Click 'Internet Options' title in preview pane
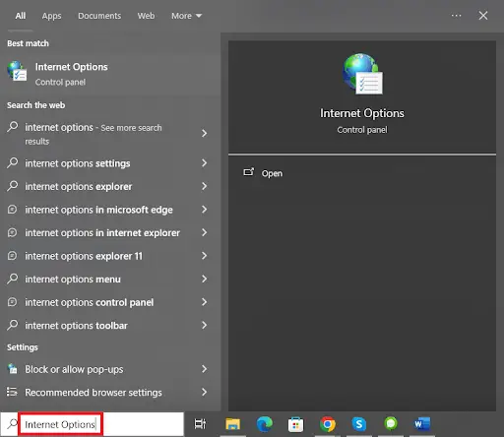504x437 pixels. pos(362,113)
